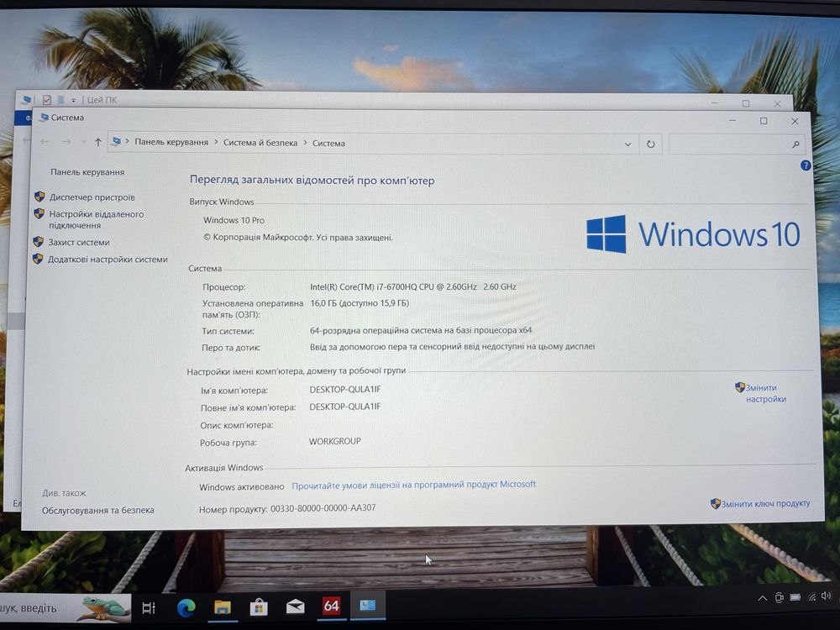
Task: Open Microsoft Store from taskbar
Action: click(259, 607)
